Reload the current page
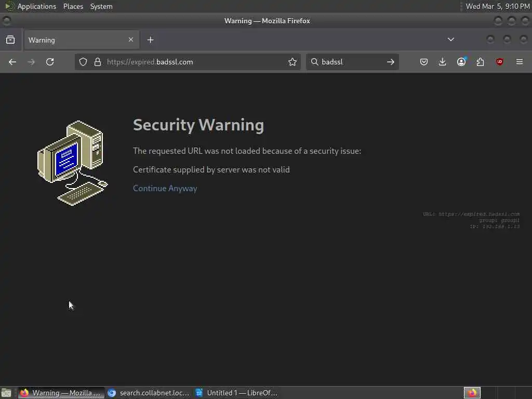The height and width of the screenshot is (399, 532). (50, 62)
